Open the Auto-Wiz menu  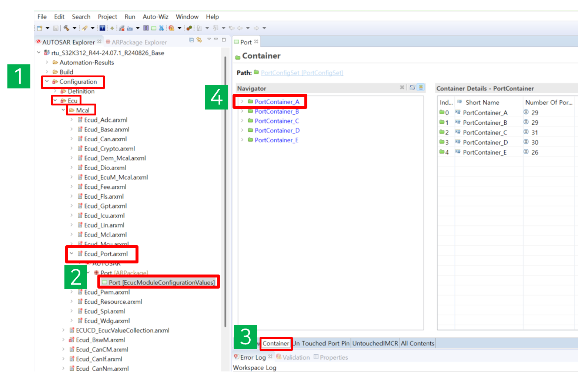(155, 17)
